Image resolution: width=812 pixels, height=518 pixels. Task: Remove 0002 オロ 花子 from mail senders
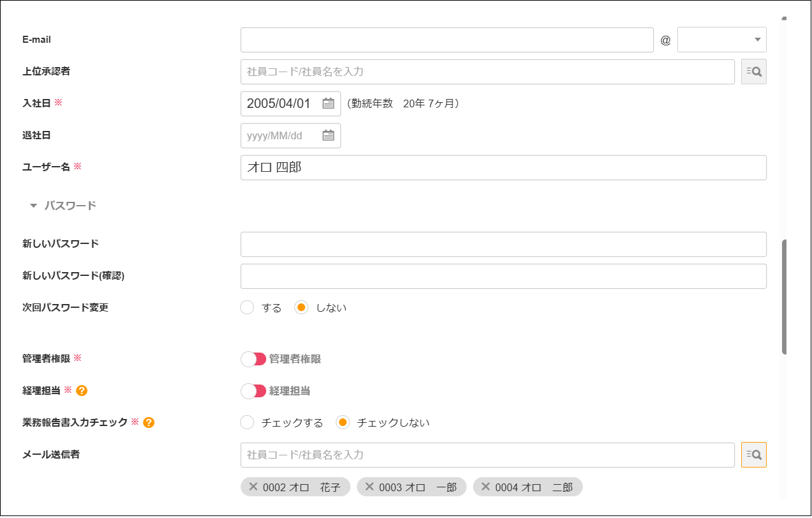253,487
